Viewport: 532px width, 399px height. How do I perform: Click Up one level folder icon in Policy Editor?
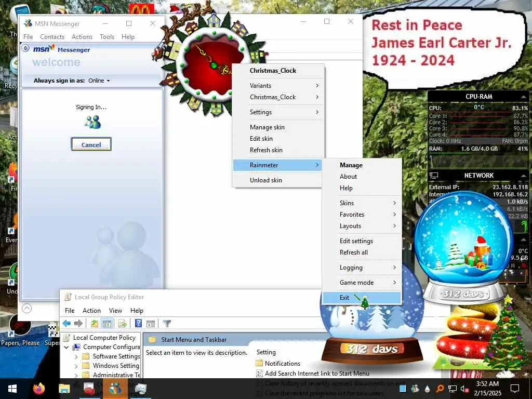(x=95, y=323)
